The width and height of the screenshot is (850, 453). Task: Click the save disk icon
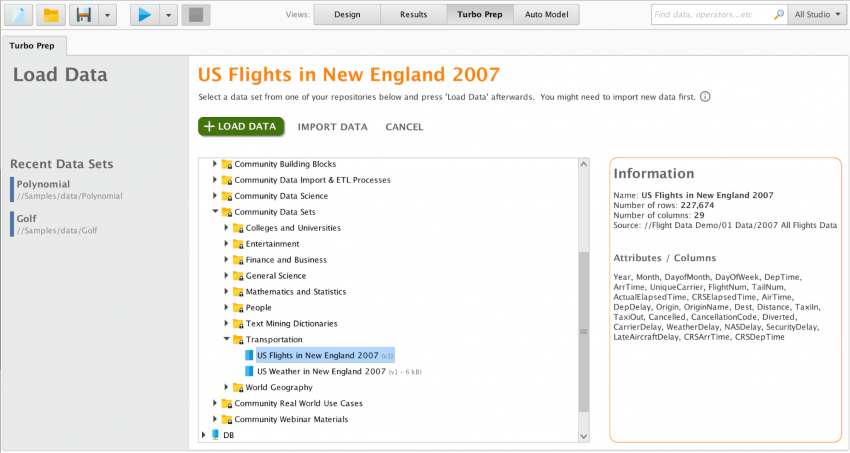point(84,15)
